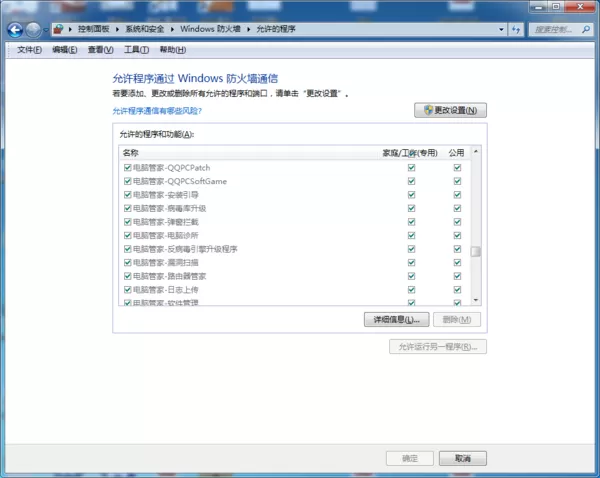The width and height of the screenshot is (600, 478).
Task: Toggle the name checkbox for 电脑管家-病毒库升级
Action: click(128, 208)
